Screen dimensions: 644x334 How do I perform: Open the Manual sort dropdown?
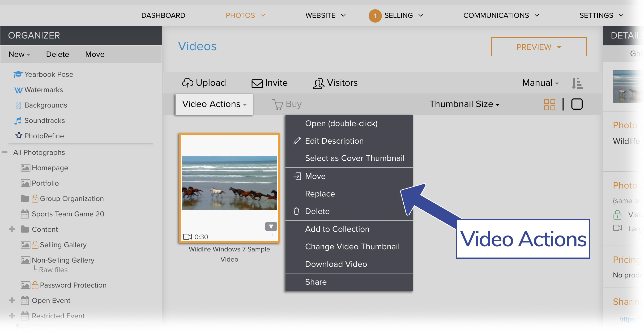coord(540,83)
